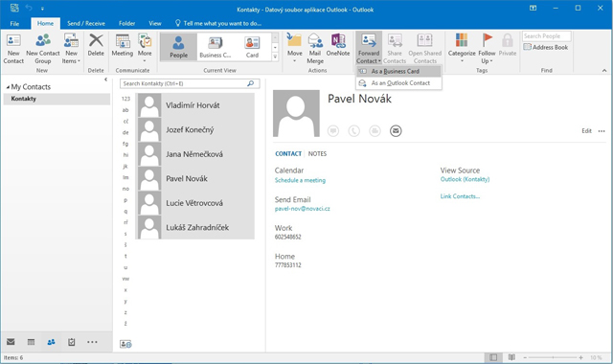Start a Mail Merge
Image resolution: width=613 pixels, height=364 pixels.
point(315,49)
